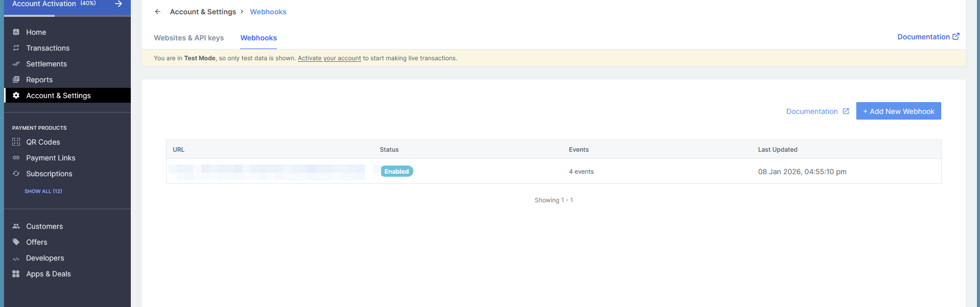Viewport: 980px width, 307px height.
Task: Open the top-right Documentation link
Action: (928, 37)
